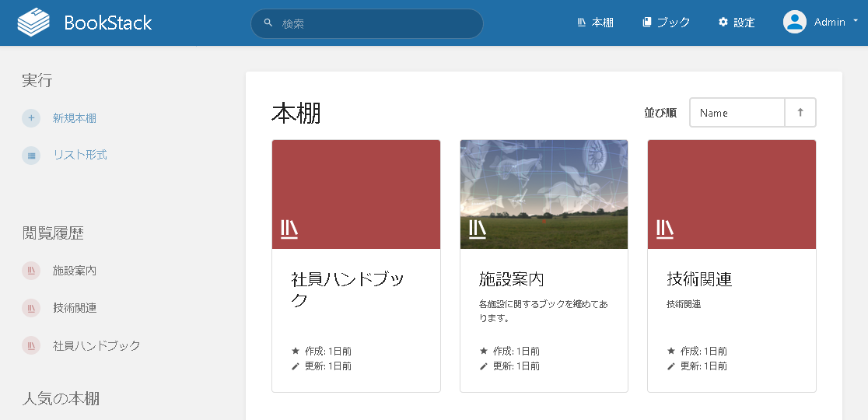Click the red cover of 社員ハンドブック card
The height and width of the screenshot is (420, 868).
pyautogui.click(x=356, y=194)
